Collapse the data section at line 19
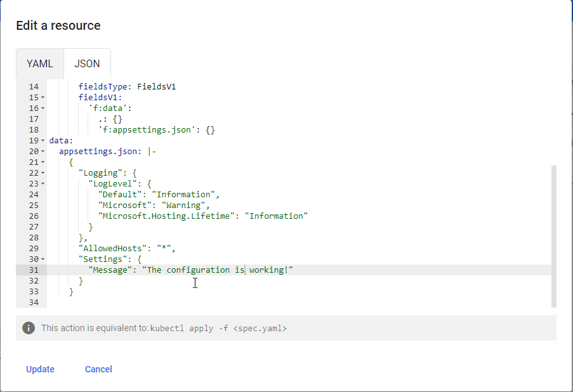573x392 pixels. pyautogui.click(x=43, y=141)
